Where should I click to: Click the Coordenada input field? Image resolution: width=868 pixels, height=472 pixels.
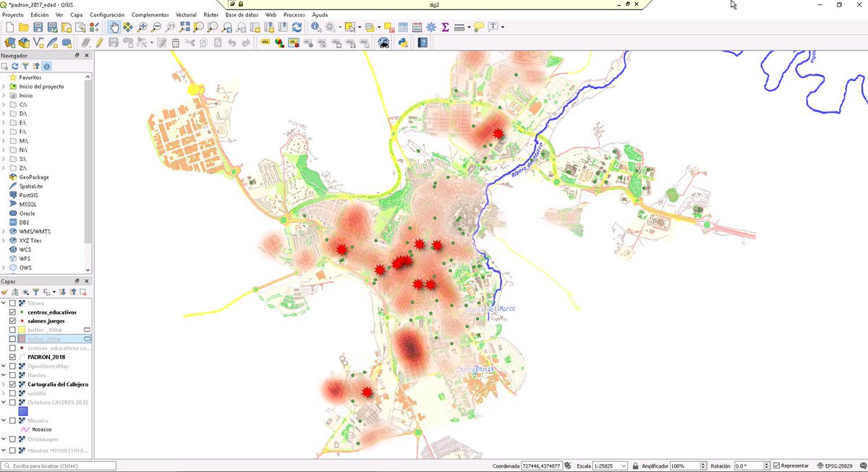[540, 465]
